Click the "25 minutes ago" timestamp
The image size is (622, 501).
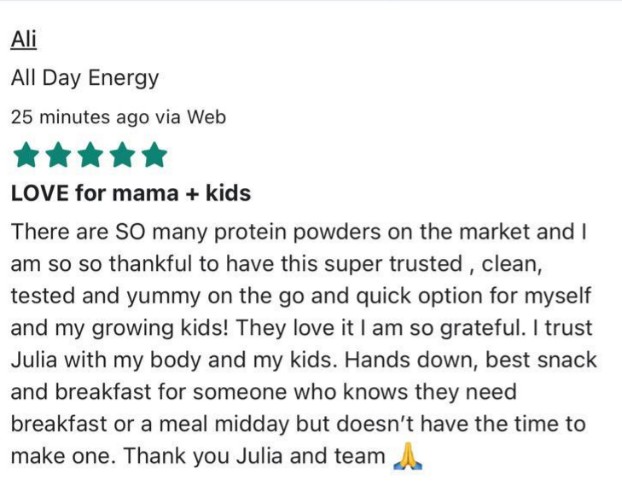(80, 117)
